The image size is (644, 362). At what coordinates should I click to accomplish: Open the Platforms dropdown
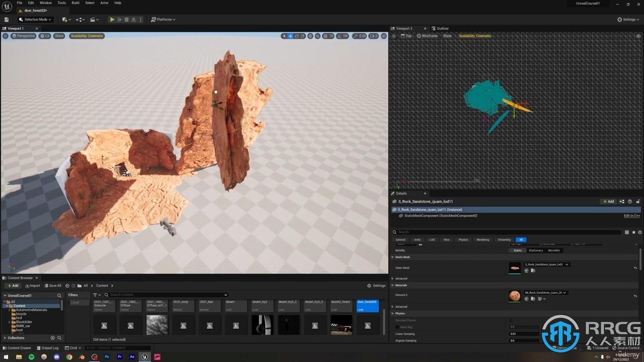pyautogui.click(x=164, y=20)
